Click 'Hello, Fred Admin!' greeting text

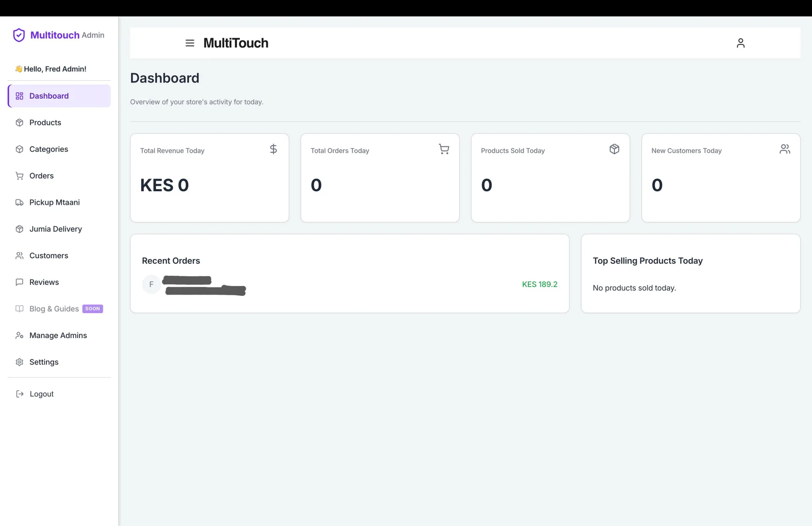pyautogui.click(x=55, y=69)
